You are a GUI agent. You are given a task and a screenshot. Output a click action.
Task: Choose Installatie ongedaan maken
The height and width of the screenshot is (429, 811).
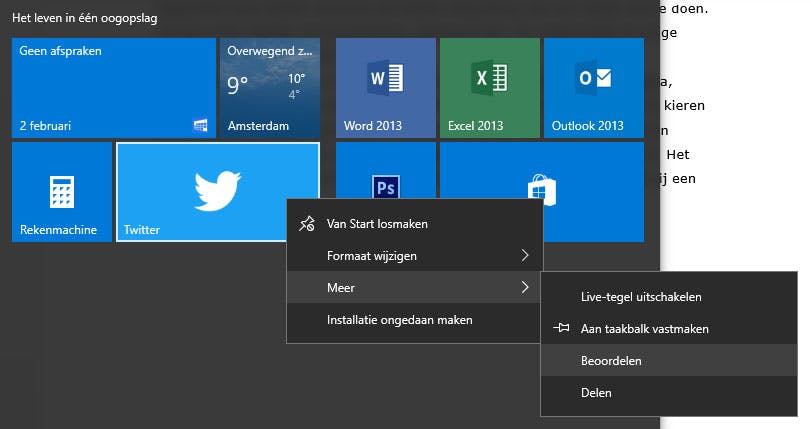(414, 320)
